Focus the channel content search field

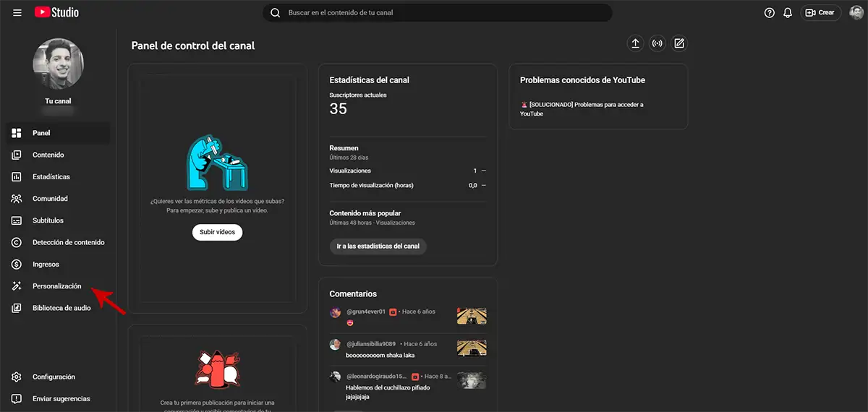click(438, 12)
